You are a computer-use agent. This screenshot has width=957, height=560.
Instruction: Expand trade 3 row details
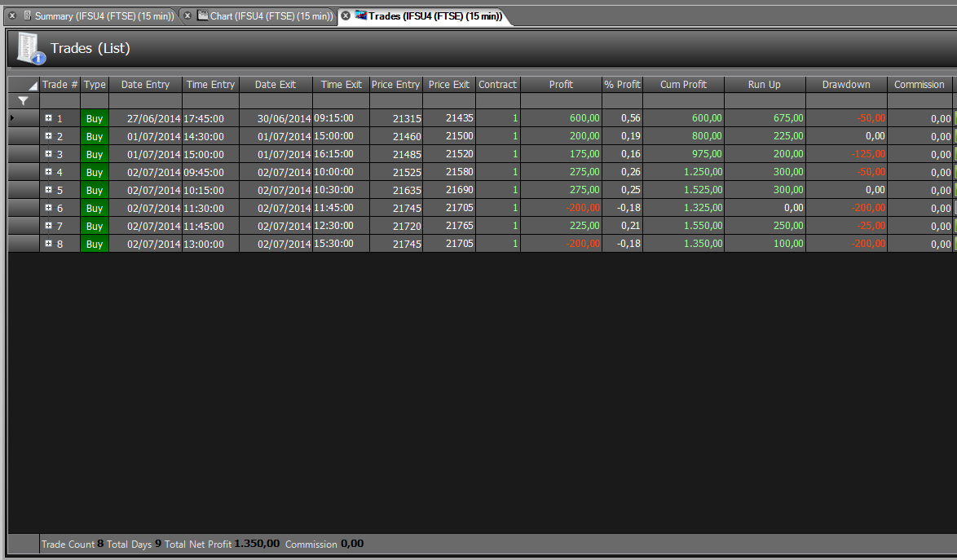pyautogui.click(x=49, y=154)
